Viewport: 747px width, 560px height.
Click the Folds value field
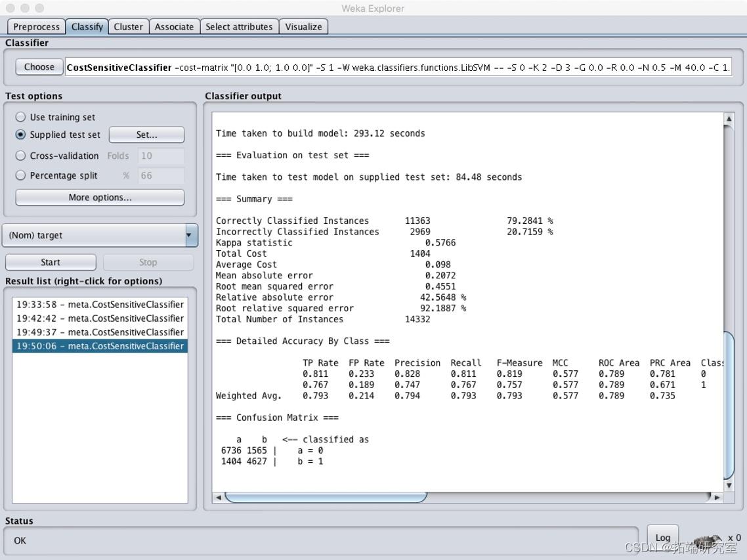click(x=161, y=156)
